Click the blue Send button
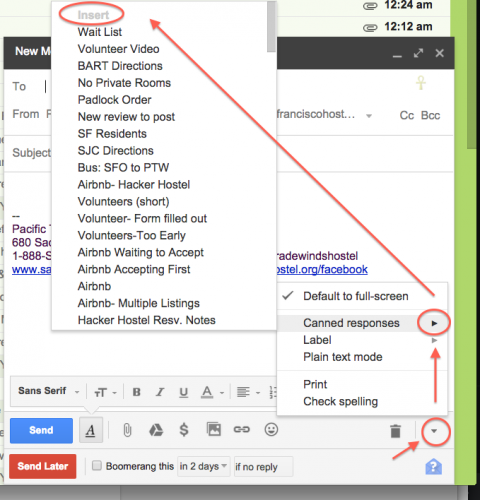Image resolution: width=480 pixels, height=500 pixels. pyautogui.click(x=41, y=430)
